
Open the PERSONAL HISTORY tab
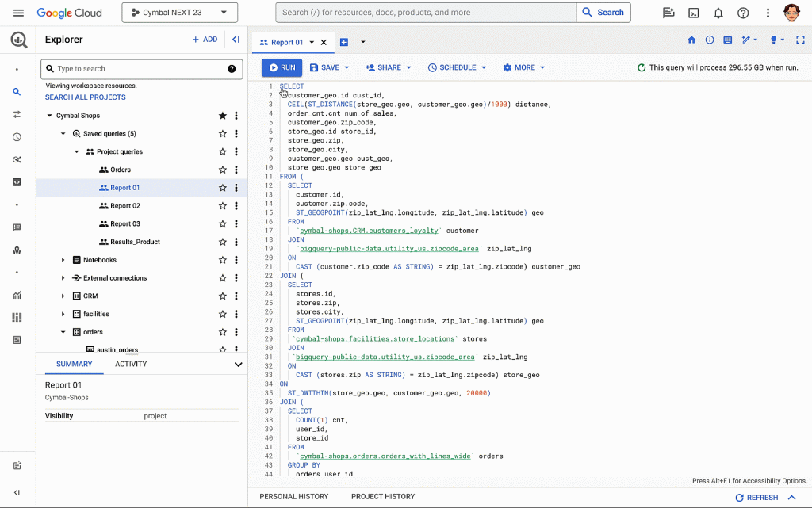tap(294, 497)
